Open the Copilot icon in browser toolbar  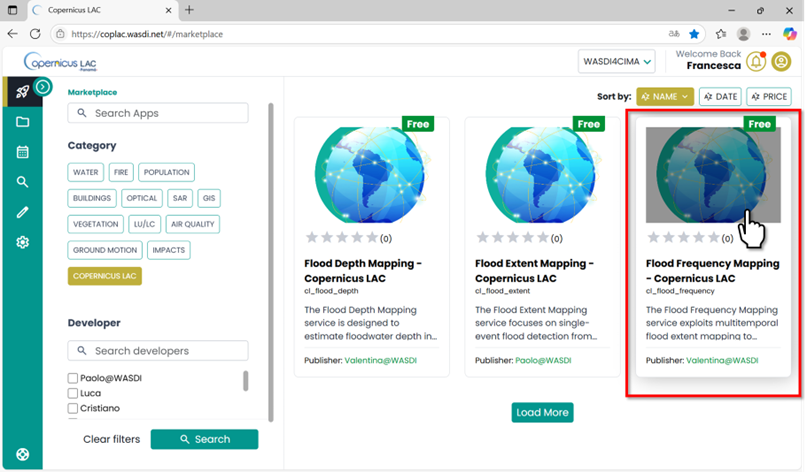click(x=790, y=34)
